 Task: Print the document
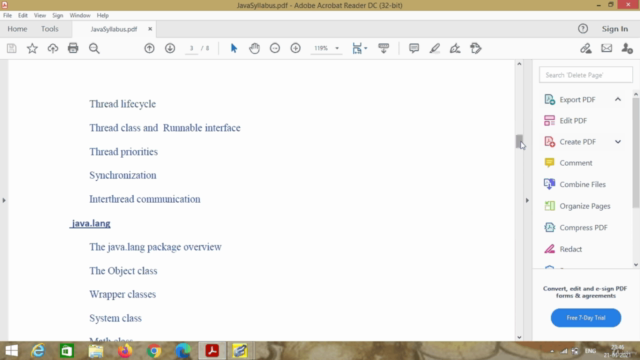coord(73,48)
